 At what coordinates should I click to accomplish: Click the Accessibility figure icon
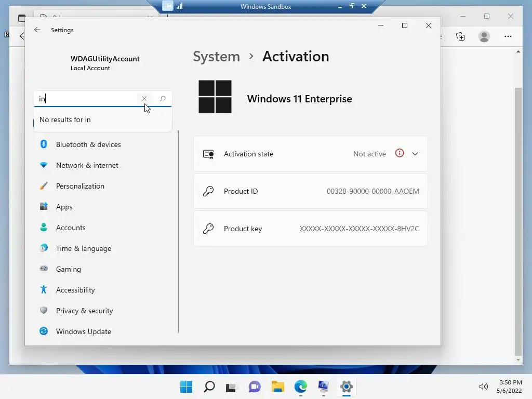tap(44, 289)
